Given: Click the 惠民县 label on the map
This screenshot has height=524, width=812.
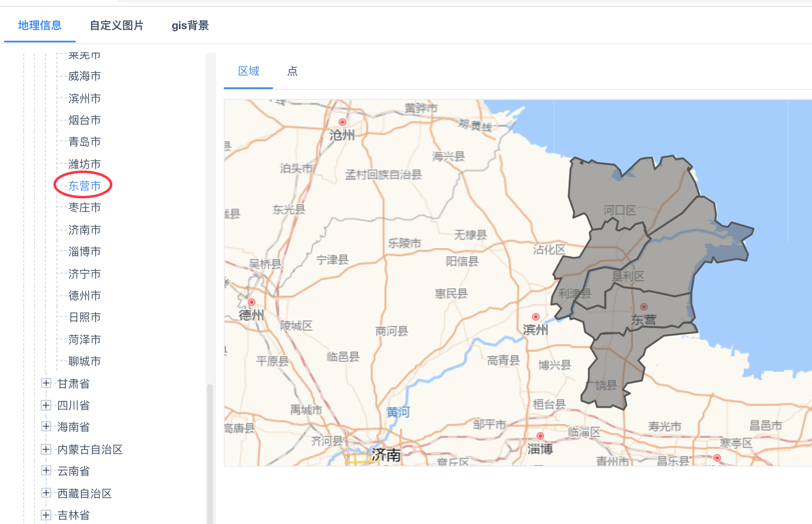Looking at the screenshot, I should click(451, 294).
